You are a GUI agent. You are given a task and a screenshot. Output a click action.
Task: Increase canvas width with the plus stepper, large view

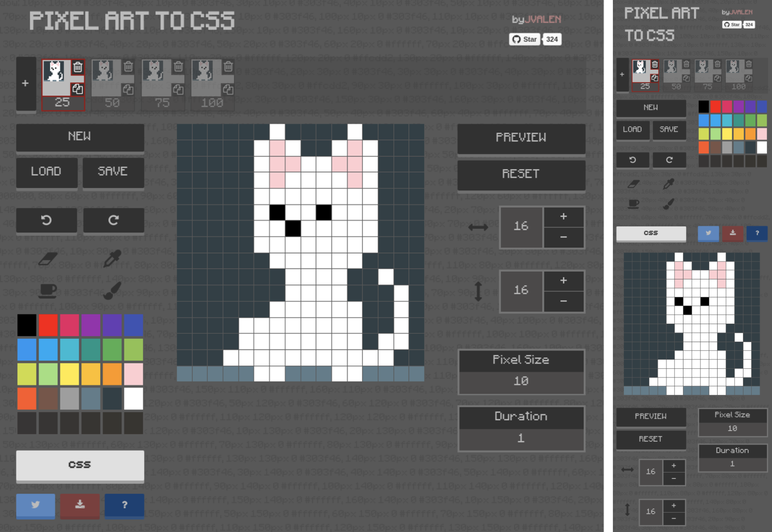(564, 217)
